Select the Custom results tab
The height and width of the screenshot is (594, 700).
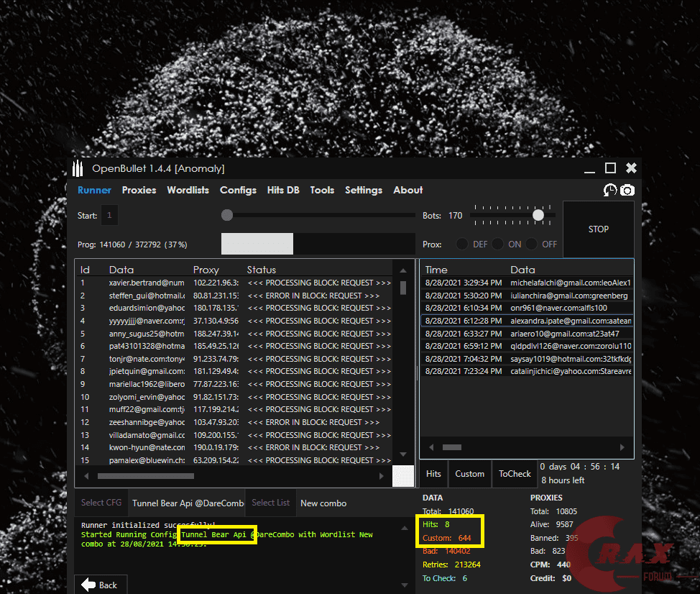(x=469, y=474)
